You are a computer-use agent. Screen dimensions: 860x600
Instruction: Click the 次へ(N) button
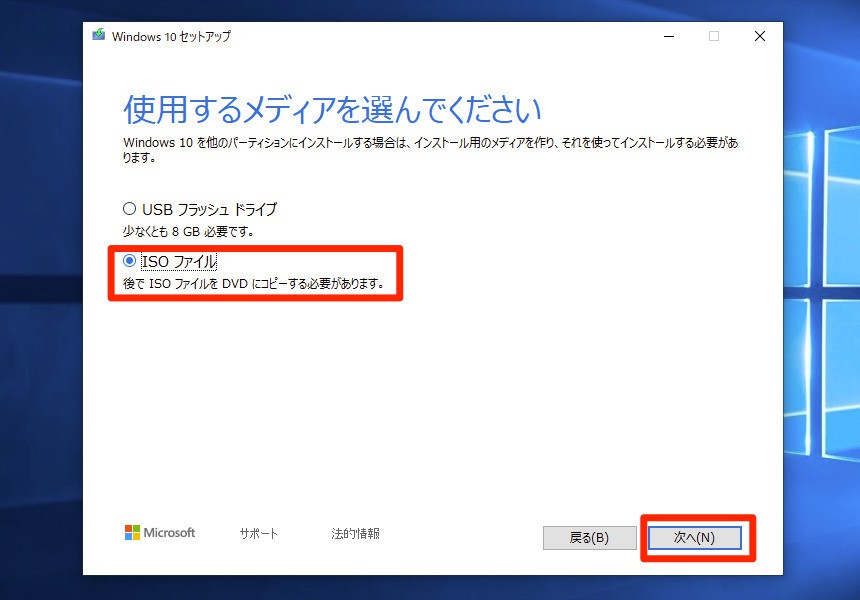click(x=694, y=537)
